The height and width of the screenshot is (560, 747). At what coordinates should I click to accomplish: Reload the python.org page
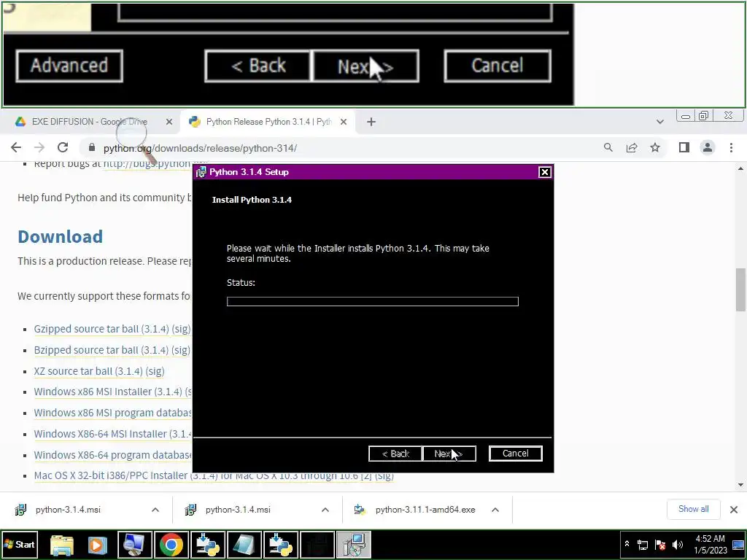63,147
